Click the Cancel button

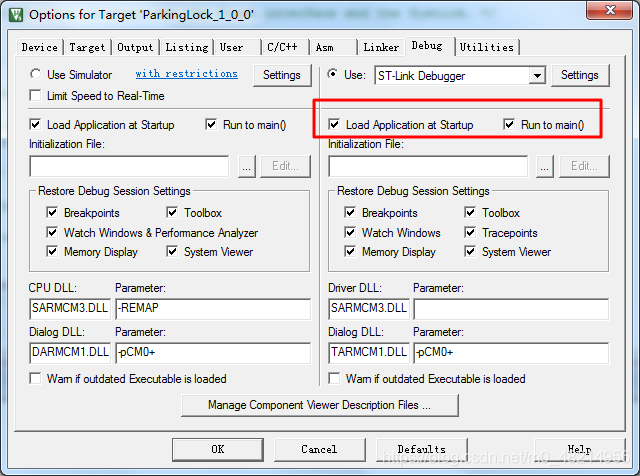pos(320,449)
